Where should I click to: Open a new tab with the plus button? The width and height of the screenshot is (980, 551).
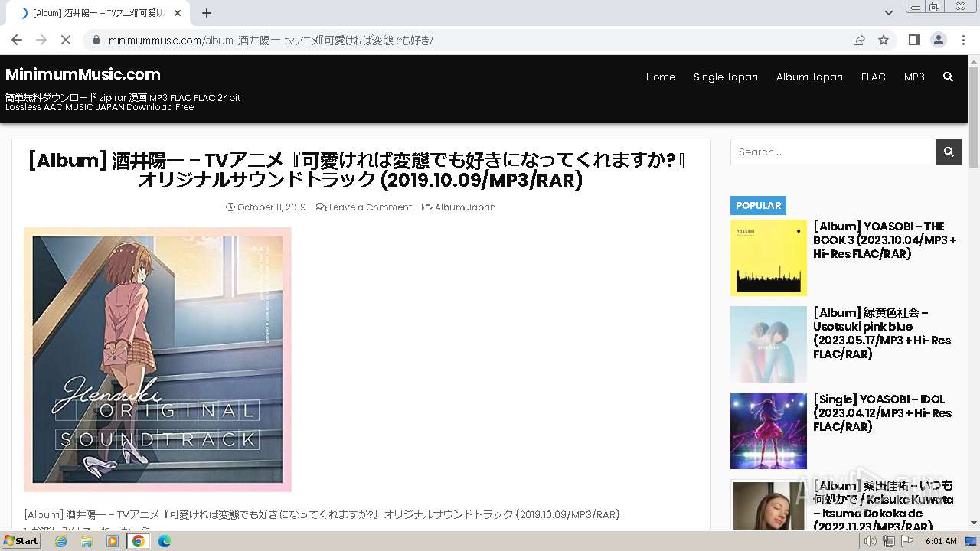click(x=207, y=13)
